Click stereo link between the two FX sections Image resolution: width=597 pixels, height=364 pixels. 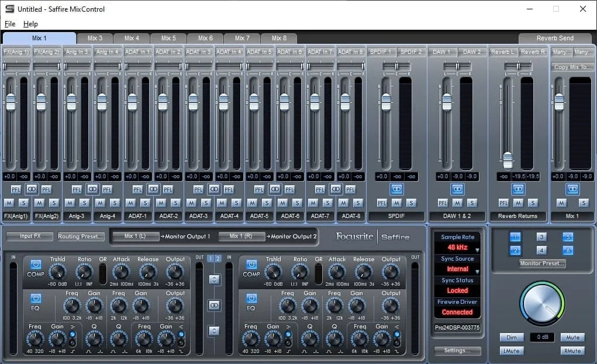coord(214,306)
